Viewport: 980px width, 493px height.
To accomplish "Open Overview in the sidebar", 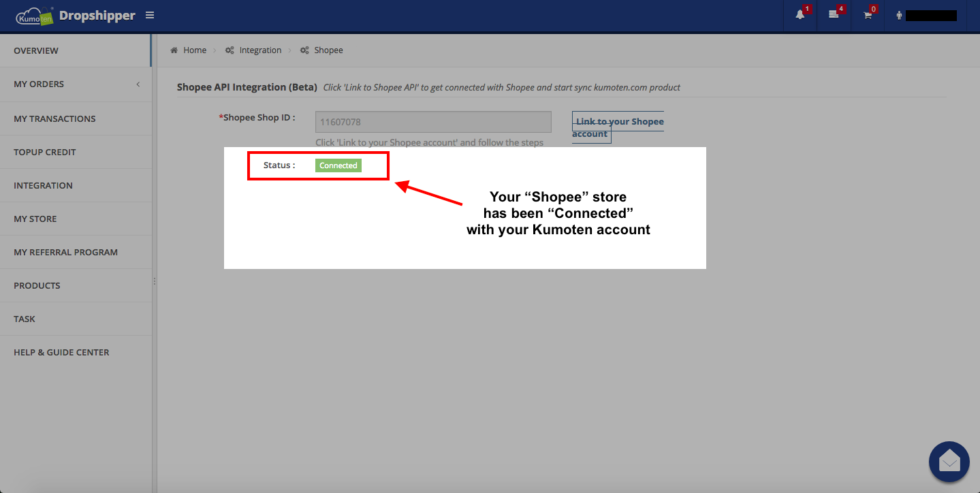I will 75,50.
